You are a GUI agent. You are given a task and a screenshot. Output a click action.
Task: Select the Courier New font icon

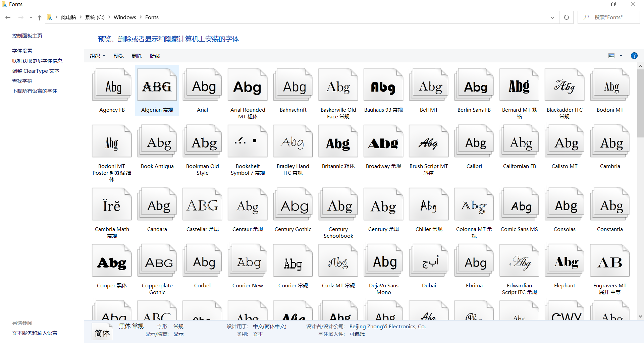pos(248,261)
